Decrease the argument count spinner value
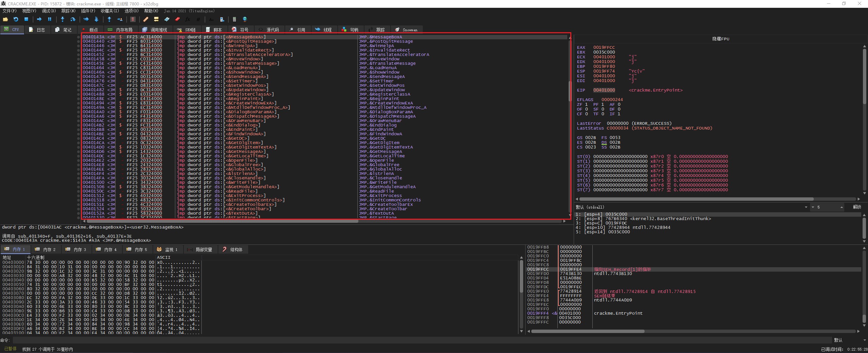Image resolution: width=868 pixels, height=353 pixels. click(x=813, y=207)
